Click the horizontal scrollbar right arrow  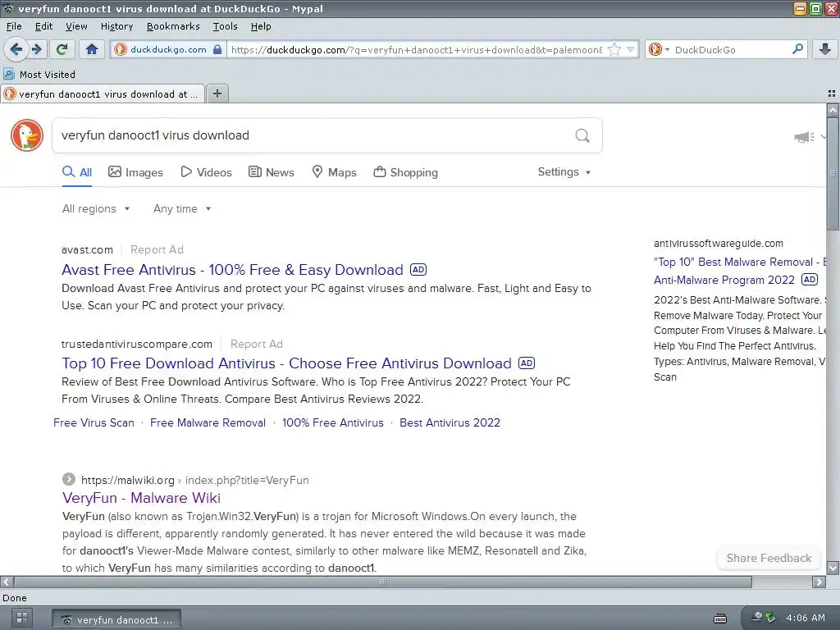click(x=819, y=582)
